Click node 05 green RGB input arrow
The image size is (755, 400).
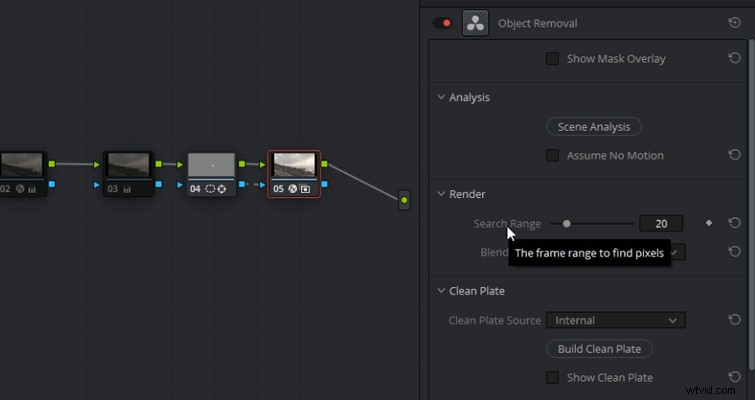tap(262, 165)
